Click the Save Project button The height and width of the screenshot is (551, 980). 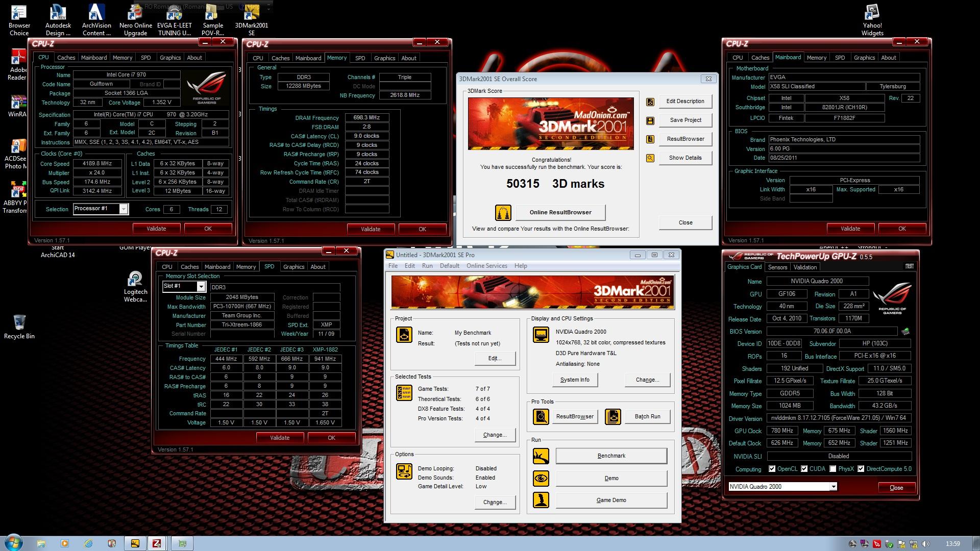click(x=685, y=120)
